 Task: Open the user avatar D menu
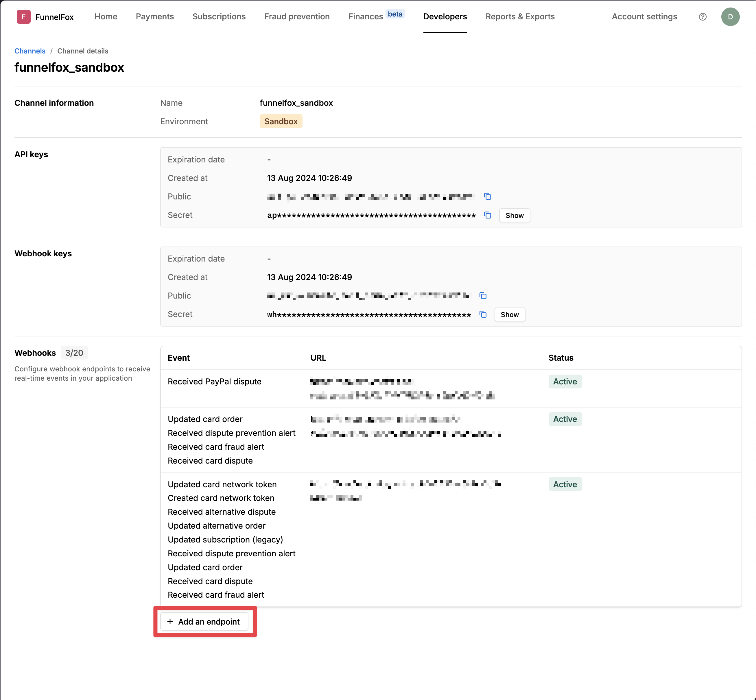(x=730, y=17)
